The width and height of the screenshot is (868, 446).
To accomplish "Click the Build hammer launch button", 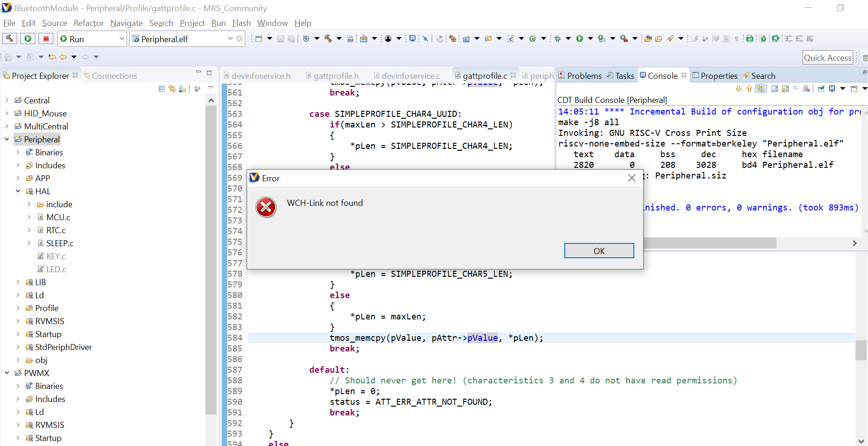I will point(10,39).
